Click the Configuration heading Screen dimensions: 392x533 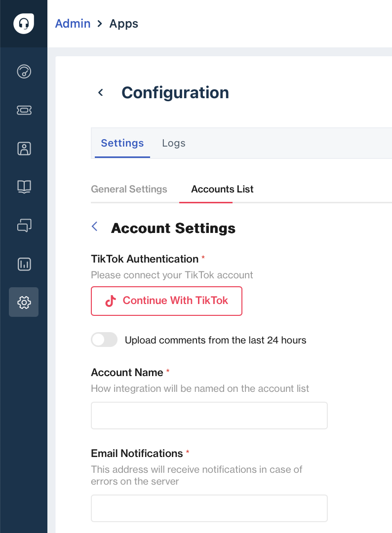tap(175, 93)
